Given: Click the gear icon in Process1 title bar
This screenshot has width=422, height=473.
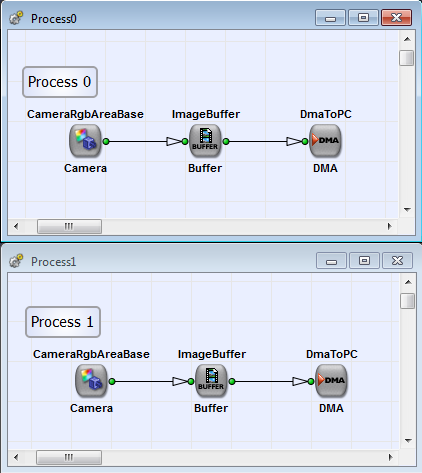Looking at the screenshot, I should [x=16, y=261].
